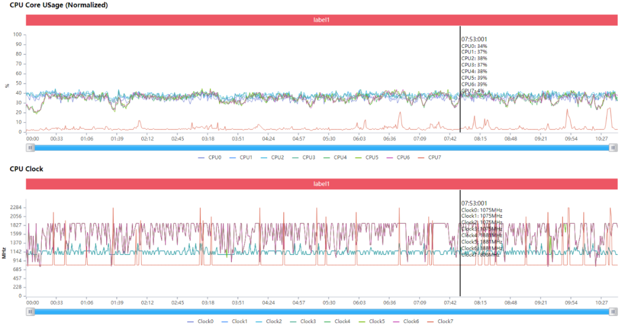Viewport: 644px width, 326px height.
Task: Toggle CPU7 series in usage legend
Action: (429, 158)
